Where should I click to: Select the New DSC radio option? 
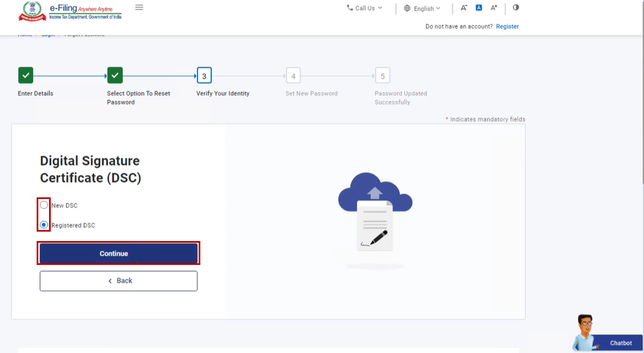(x=44, y=205)
